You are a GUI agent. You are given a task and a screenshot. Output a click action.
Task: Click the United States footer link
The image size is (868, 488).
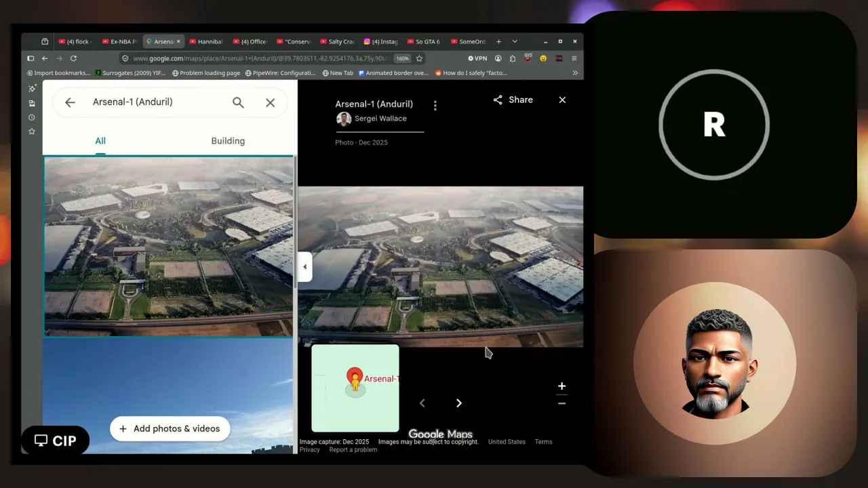(507, 442)
